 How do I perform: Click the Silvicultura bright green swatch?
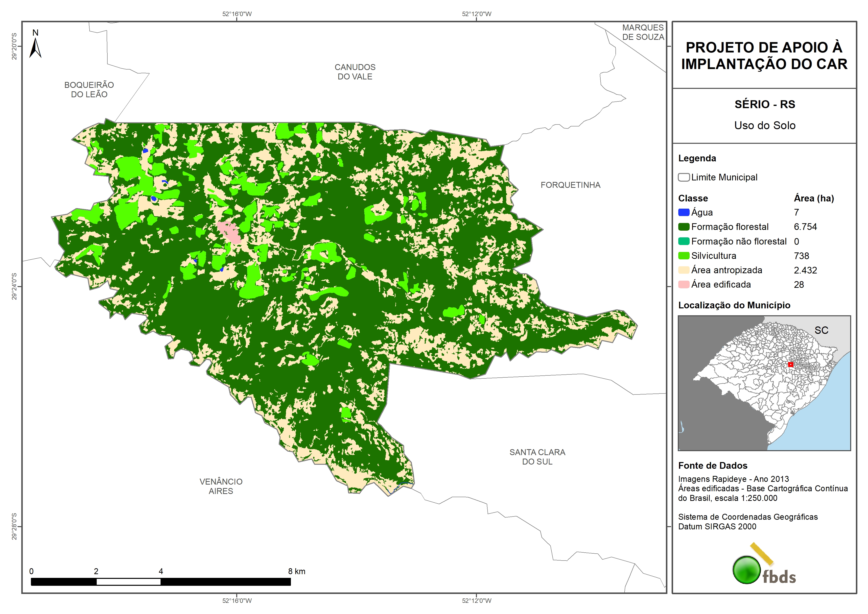pyautogui.click(x=683, y=256)
